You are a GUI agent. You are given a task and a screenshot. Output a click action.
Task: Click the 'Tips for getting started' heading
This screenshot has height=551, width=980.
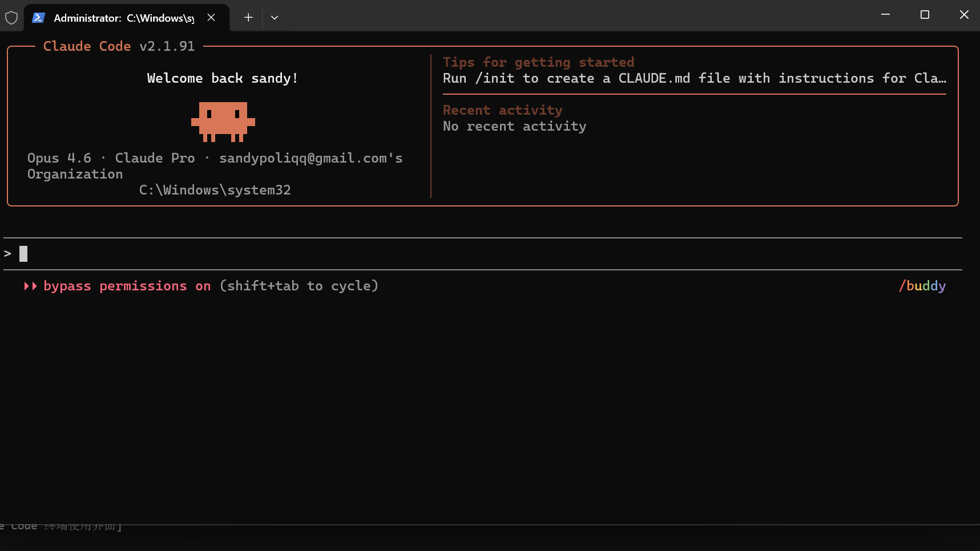pyautogui.click(x=539, y=62)
